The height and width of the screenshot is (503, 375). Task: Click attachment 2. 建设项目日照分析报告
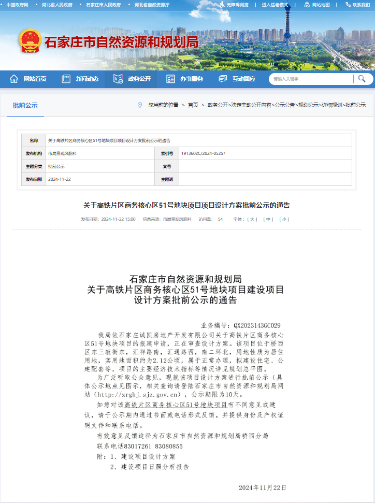pos(150,467)
